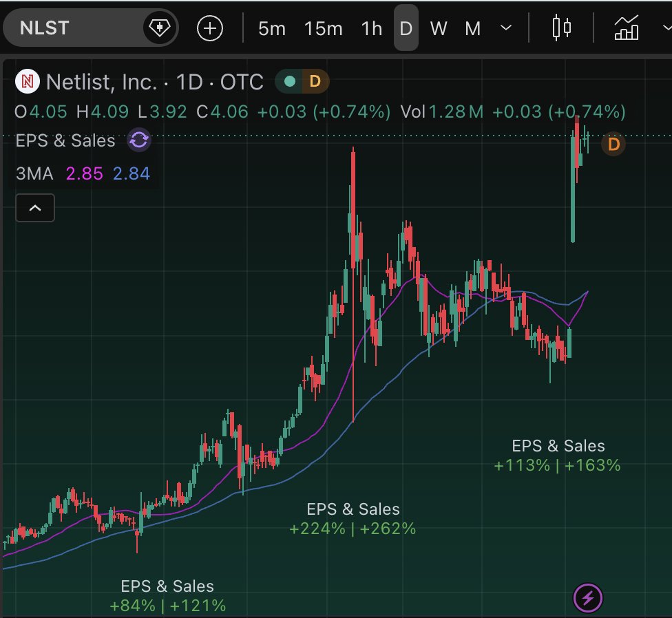Click the high price H4.09 value
The width and height of the screenshot is (672, 618).
click(x=103, y=111)
